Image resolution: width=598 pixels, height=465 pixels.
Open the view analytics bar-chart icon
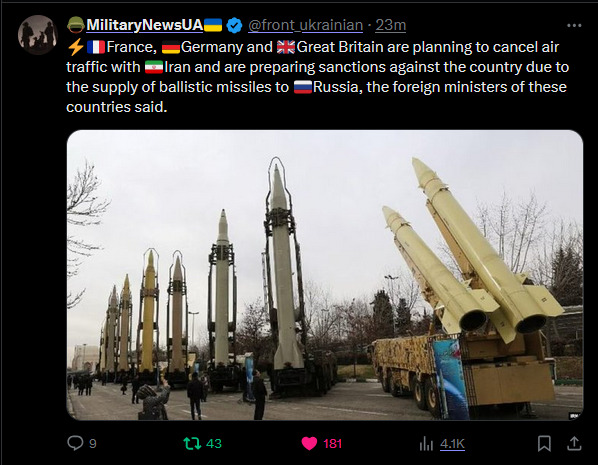(x=426, y=444)
